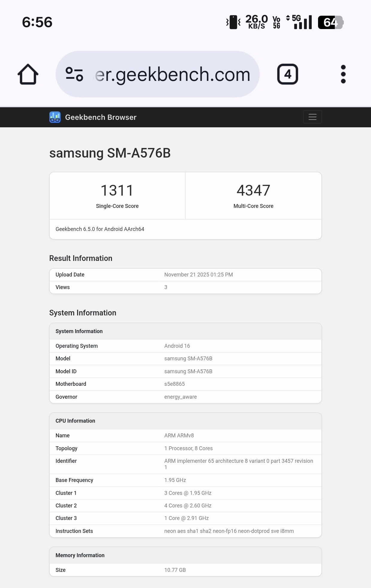Viewport: 371px width, 588px height.
Task: Select the motherboard value s5e8865
Action: [x=174, y=384]
